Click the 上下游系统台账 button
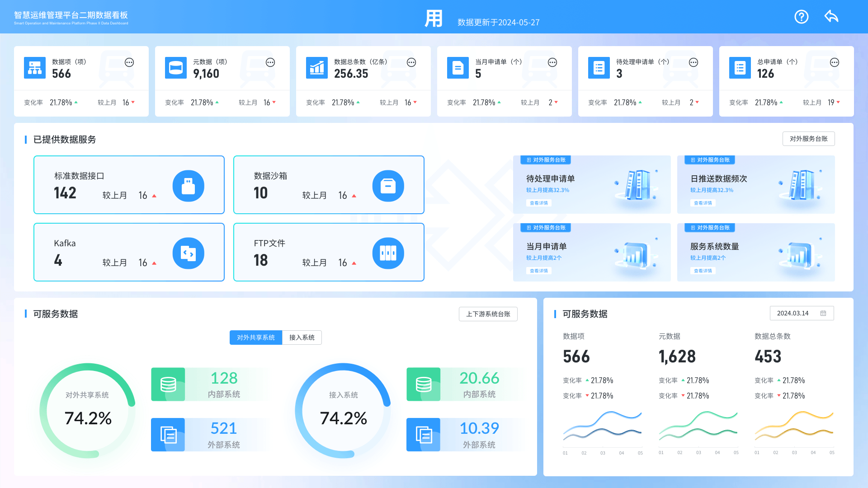Viewport: 868px width, 488px height. point(488,314)
